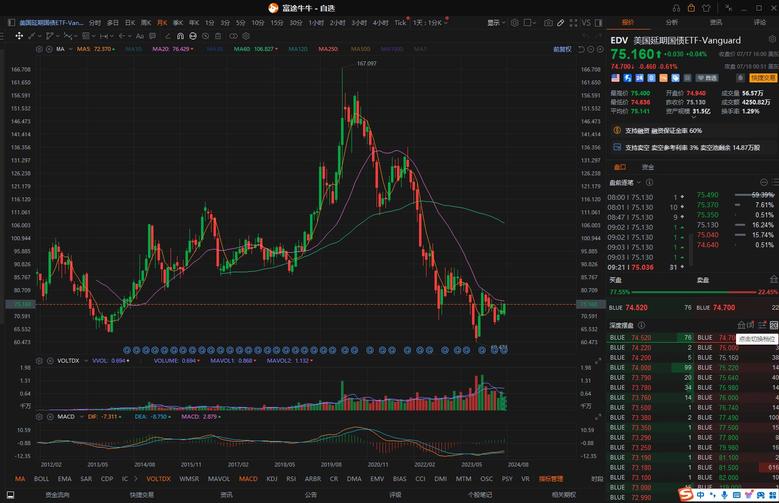Take chart screenshot with camera icon

click(548, 23)
